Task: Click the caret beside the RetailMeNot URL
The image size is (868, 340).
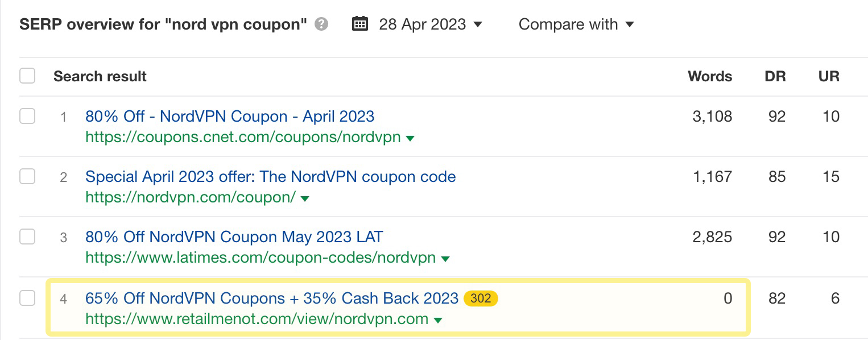Action: point(437,320)
